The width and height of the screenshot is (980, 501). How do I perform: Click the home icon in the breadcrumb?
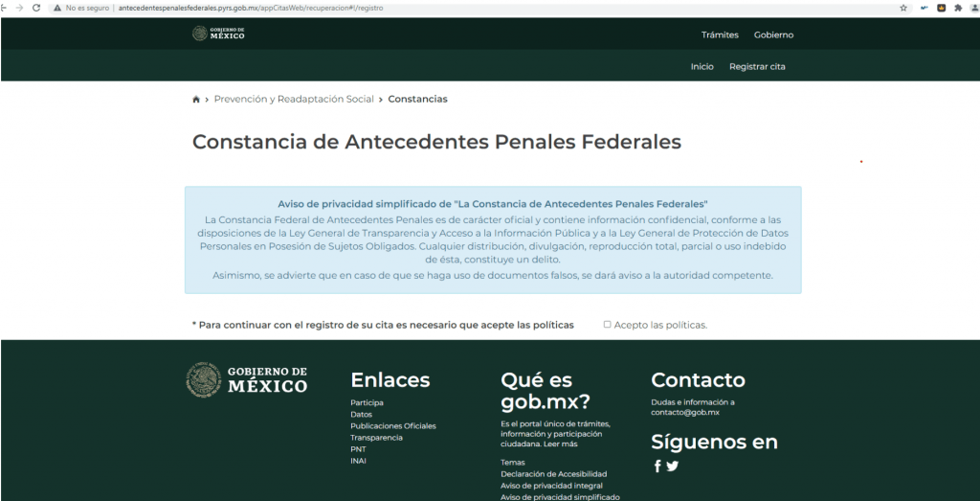(x=196, y=100)
